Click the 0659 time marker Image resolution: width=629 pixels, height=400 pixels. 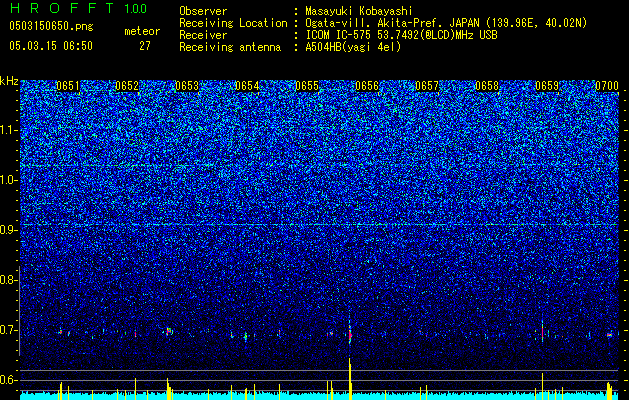click(x=547, y=86)
